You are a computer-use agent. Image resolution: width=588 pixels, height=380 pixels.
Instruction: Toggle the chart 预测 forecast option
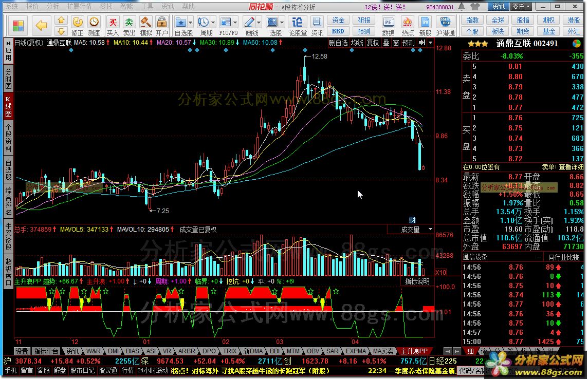(409, 43)
